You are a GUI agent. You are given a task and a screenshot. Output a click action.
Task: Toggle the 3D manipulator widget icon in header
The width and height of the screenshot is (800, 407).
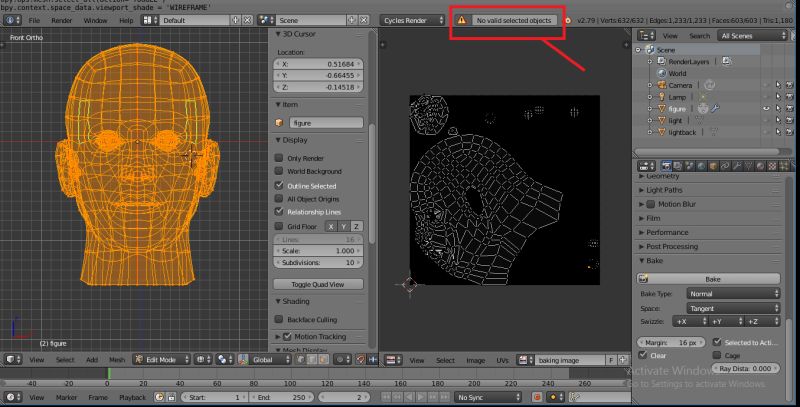pyautogui.click(x=243, y=360)
